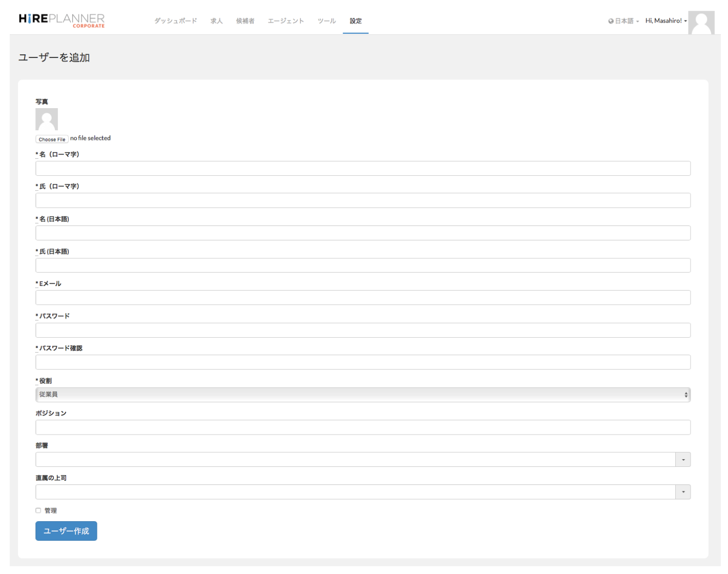Select the ツール menu item

(327, 21)
